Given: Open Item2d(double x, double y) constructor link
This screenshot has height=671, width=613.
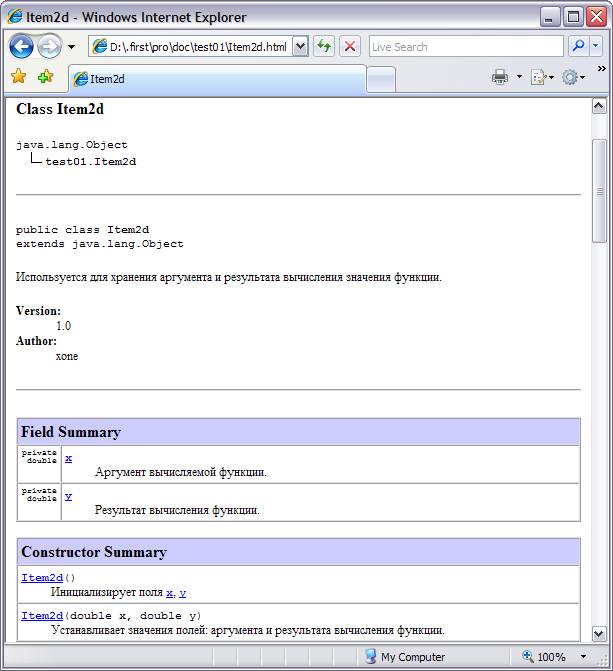Looking at the screenshot, I should coord(42,616).
